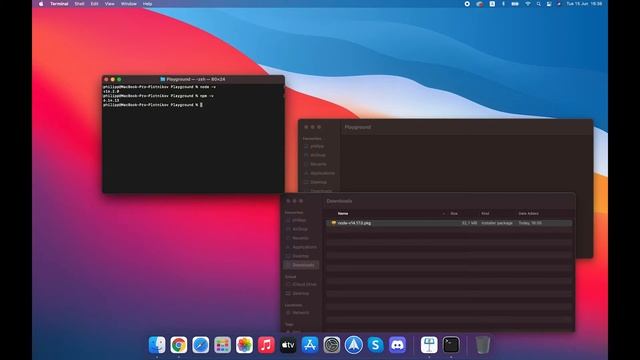
Task: Sort Downloads by Size column
Action: [454, 213]
